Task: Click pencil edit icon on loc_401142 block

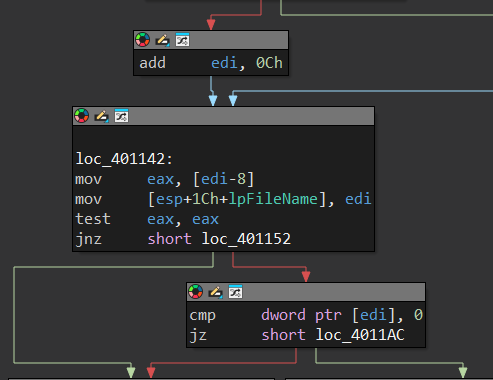Action: pos(101,116)
